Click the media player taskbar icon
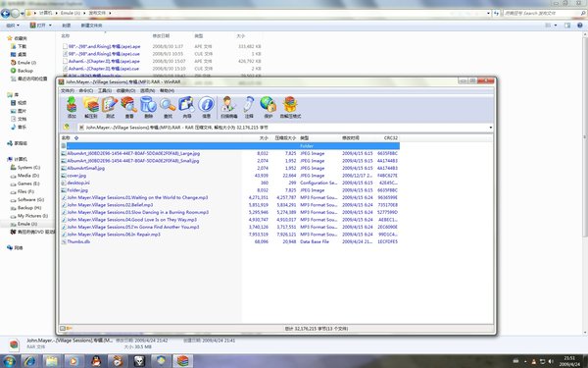Viewport: 588px width, 368px height. click(x=73, y=361)
